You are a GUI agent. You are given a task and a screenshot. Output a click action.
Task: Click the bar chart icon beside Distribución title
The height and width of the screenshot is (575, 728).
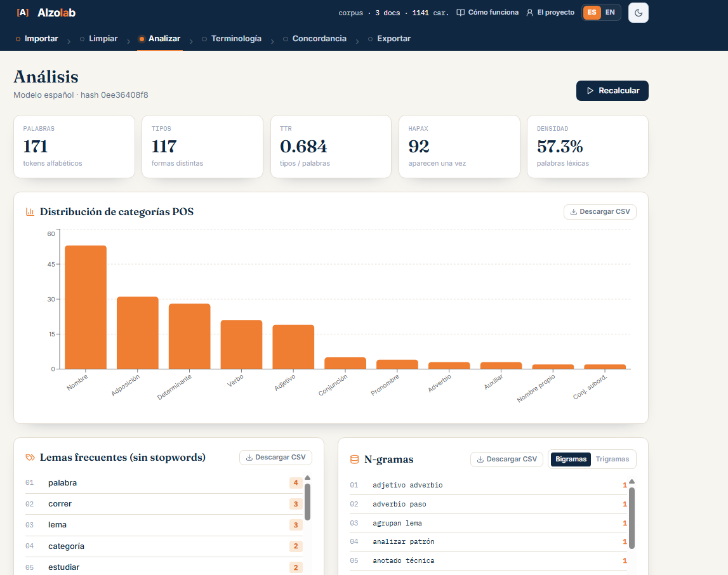(30, 212)
